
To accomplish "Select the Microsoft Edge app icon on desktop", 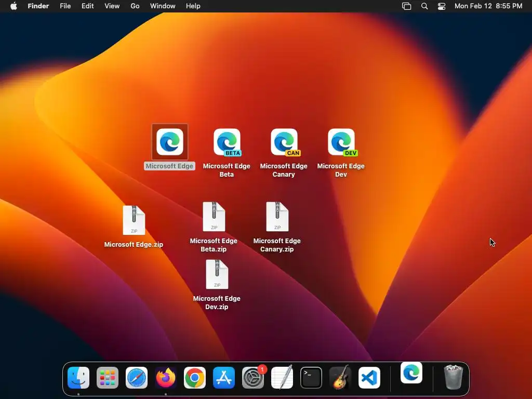I will 170,142.
